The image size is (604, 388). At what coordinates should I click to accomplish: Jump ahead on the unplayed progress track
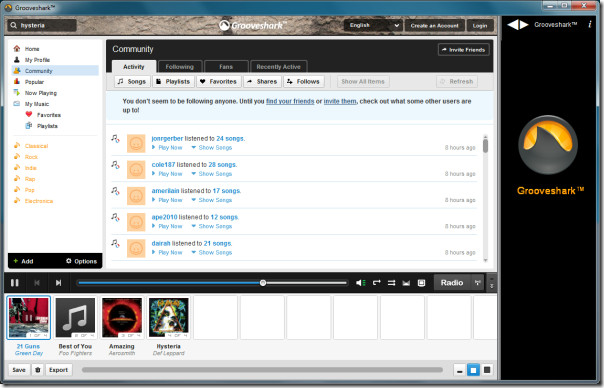[307, 283]
